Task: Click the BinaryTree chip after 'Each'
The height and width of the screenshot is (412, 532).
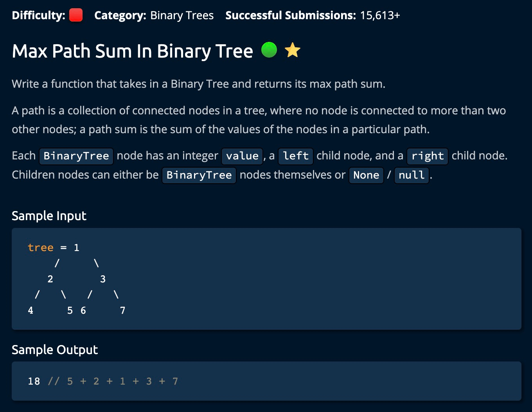Action: click(76, 156)
